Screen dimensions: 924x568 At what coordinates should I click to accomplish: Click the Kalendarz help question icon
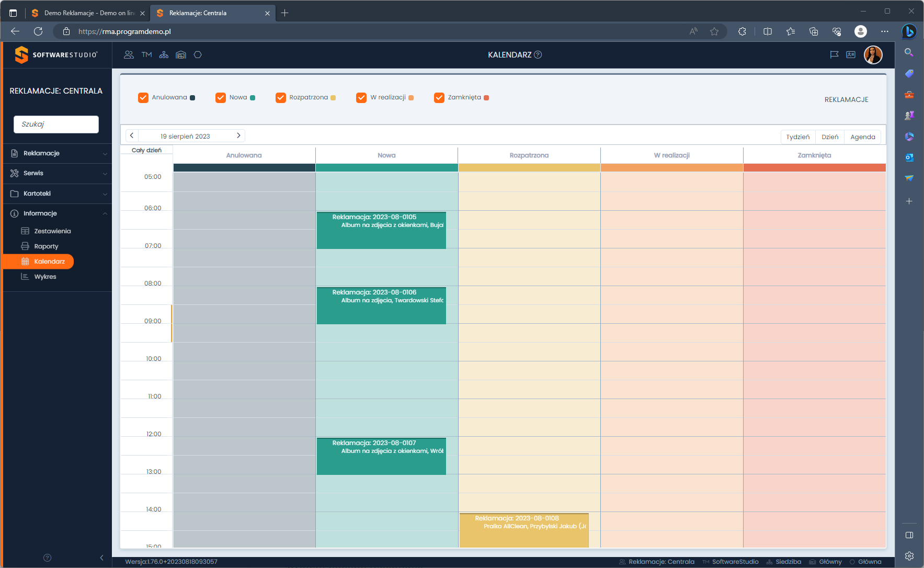(x=538, y=55)
